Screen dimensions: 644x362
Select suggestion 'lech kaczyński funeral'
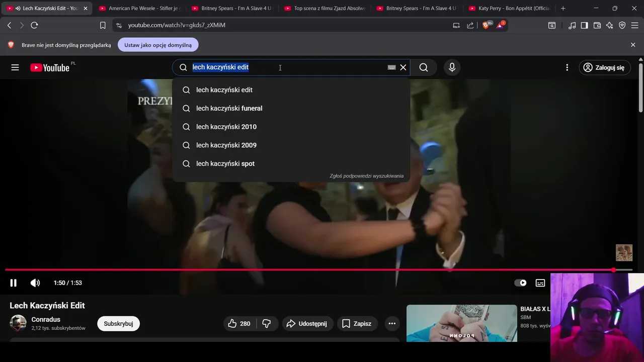(291, 108)
